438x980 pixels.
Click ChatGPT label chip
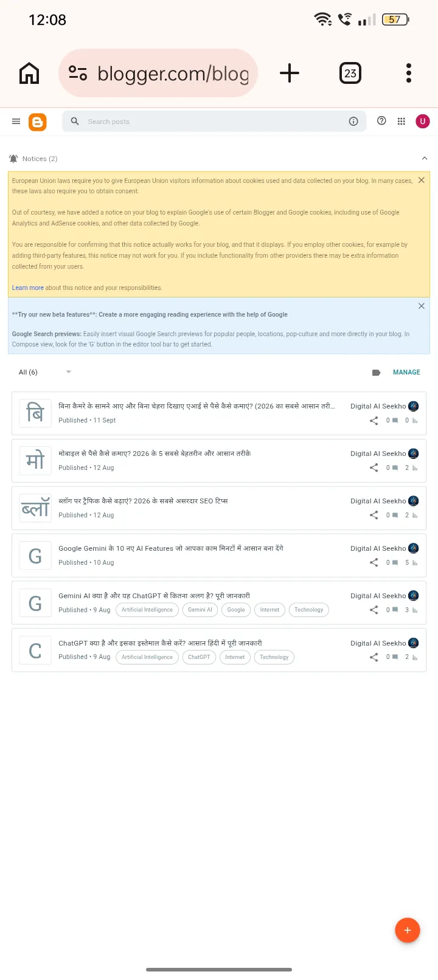click(199, 657)
